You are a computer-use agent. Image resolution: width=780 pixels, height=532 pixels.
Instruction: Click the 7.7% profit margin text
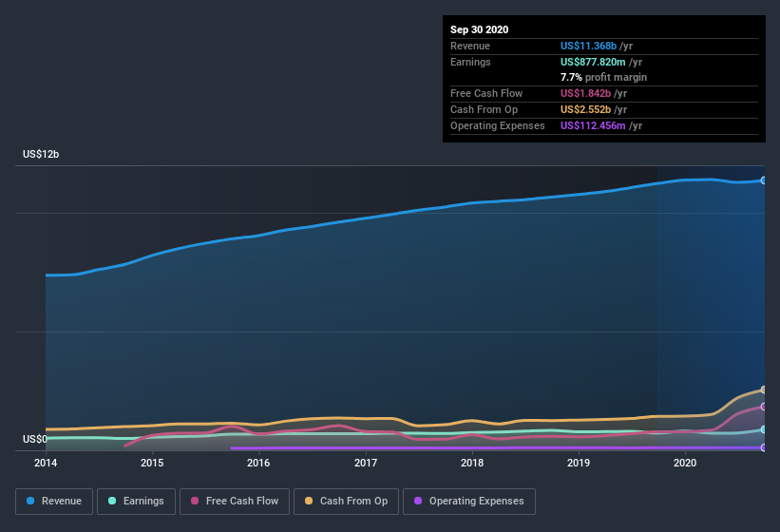603,77
